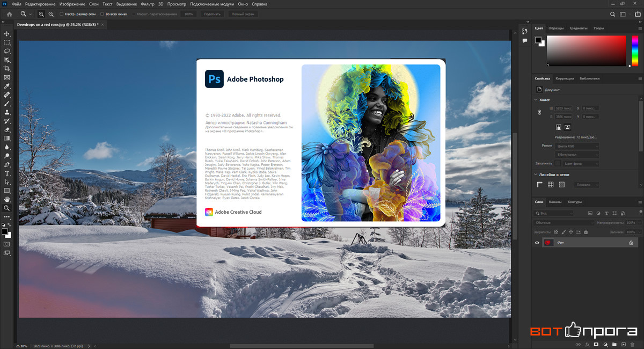Open the Подключаемые модули menu
The width and height of the screenshot is (644, 349).
point(212,4)
